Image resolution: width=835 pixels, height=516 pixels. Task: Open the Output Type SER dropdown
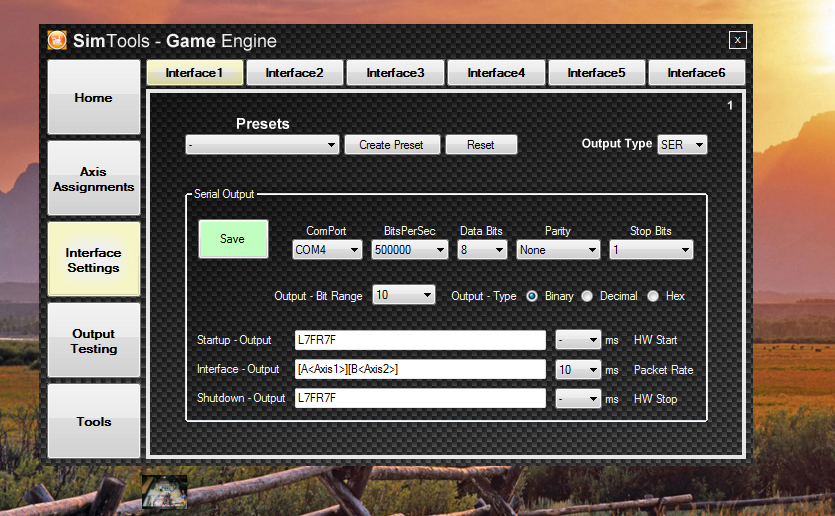pyautogui.click(x=682, y=144)
